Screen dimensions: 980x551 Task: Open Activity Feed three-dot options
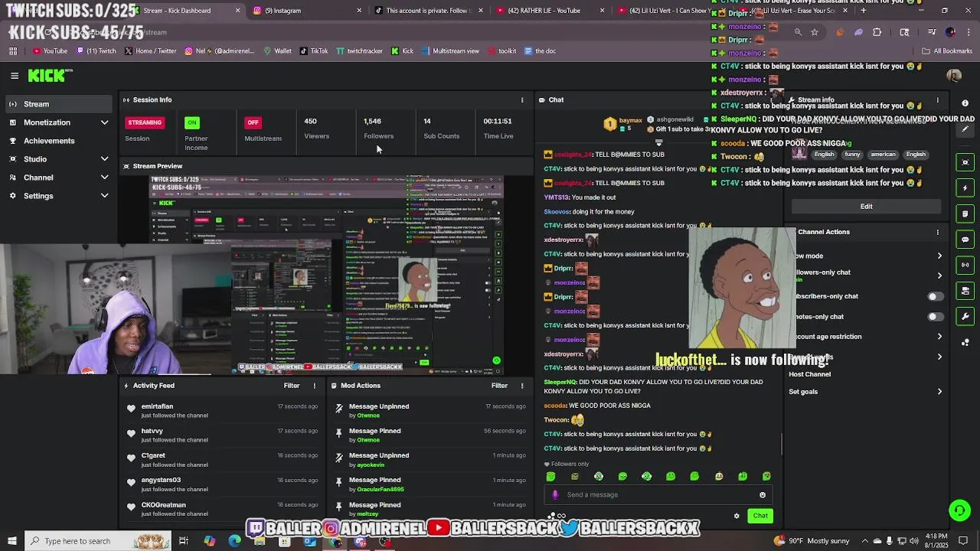314,386
